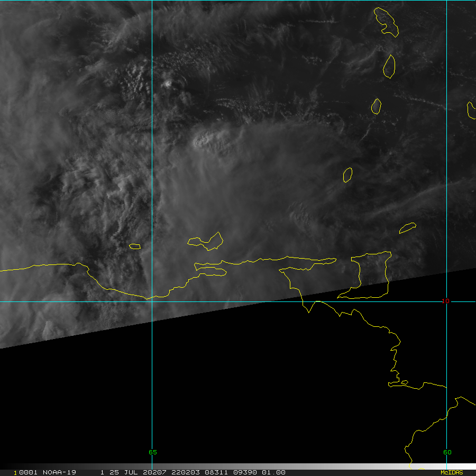Screen dimensions: 476x476
Task: Click the value 09390 in footer
Action: pyautogui.click(x=245, y=472)
